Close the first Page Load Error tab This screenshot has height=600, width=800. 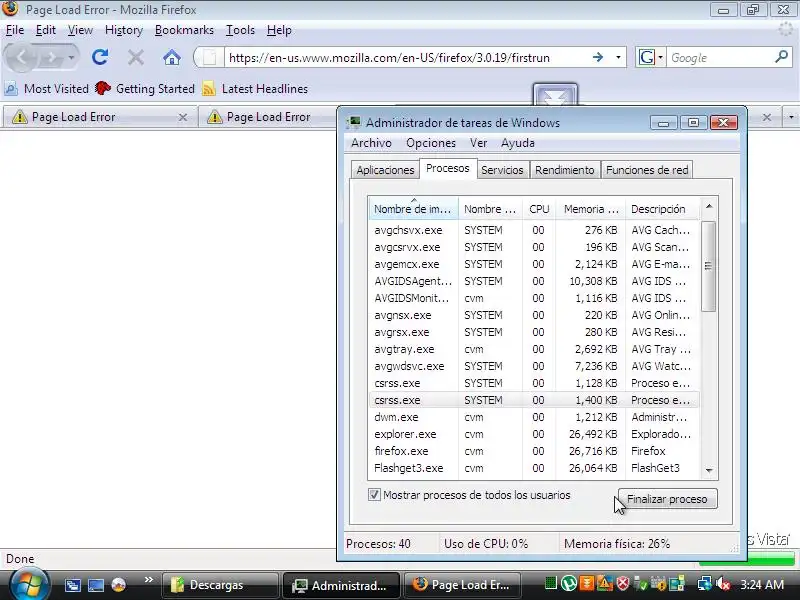pos(183,117)
